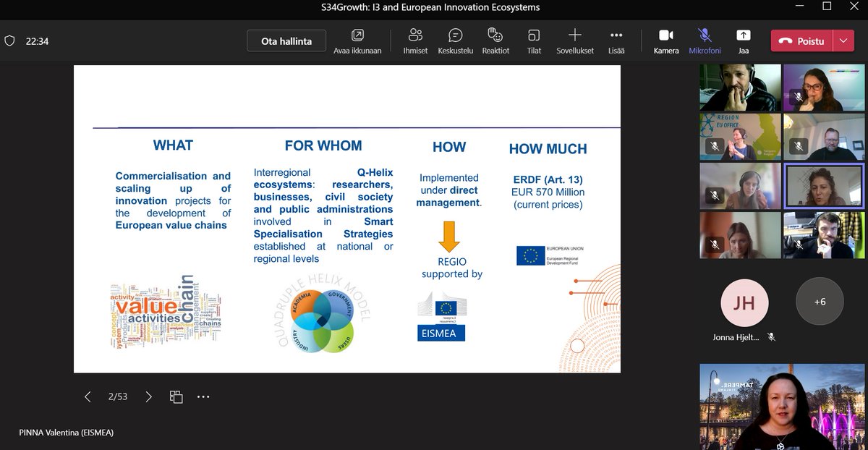Open the +6 more participants bubble
Viewport: 868px width, 450px height.
tap(820, 302)
